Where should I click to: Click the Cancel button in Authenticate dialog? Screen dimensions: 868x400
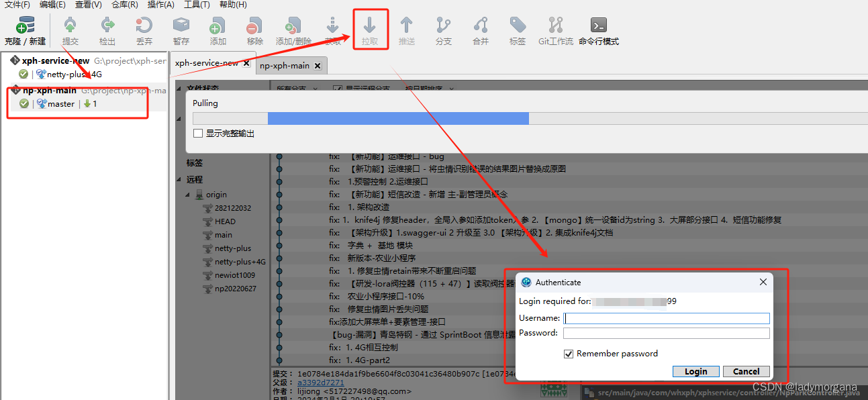coord(746,372)
